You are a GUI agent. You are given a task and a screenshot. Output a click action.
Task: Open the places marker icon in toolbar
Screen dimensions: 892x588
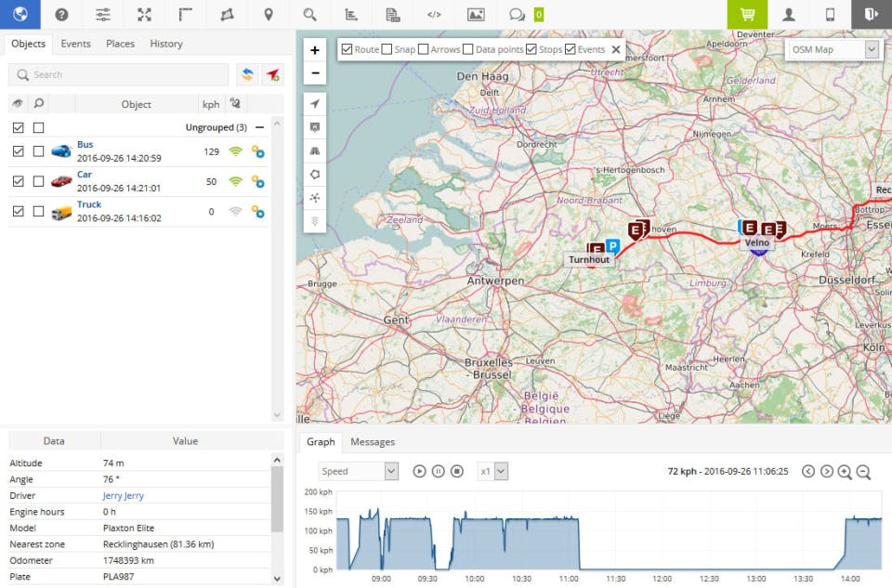pos(269,14)
